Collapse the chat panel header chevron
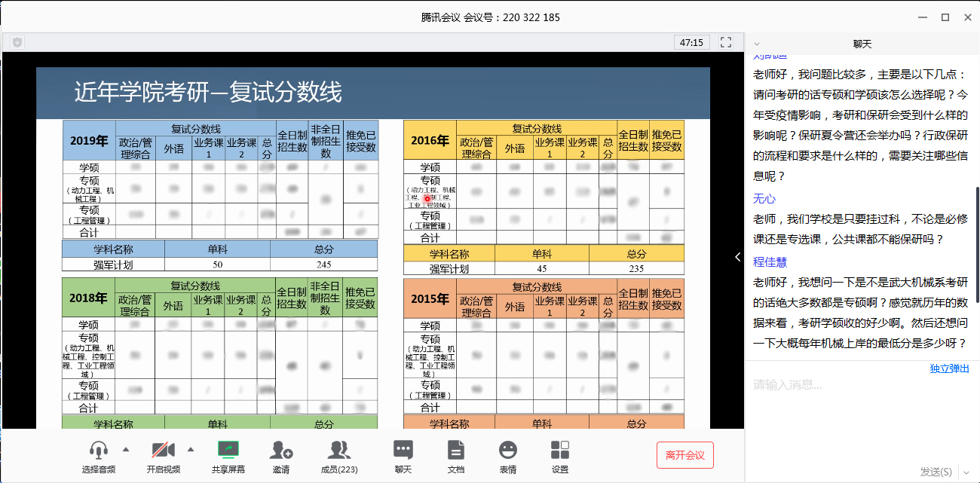This screenshot has width=980, height=483. (757, 44)
